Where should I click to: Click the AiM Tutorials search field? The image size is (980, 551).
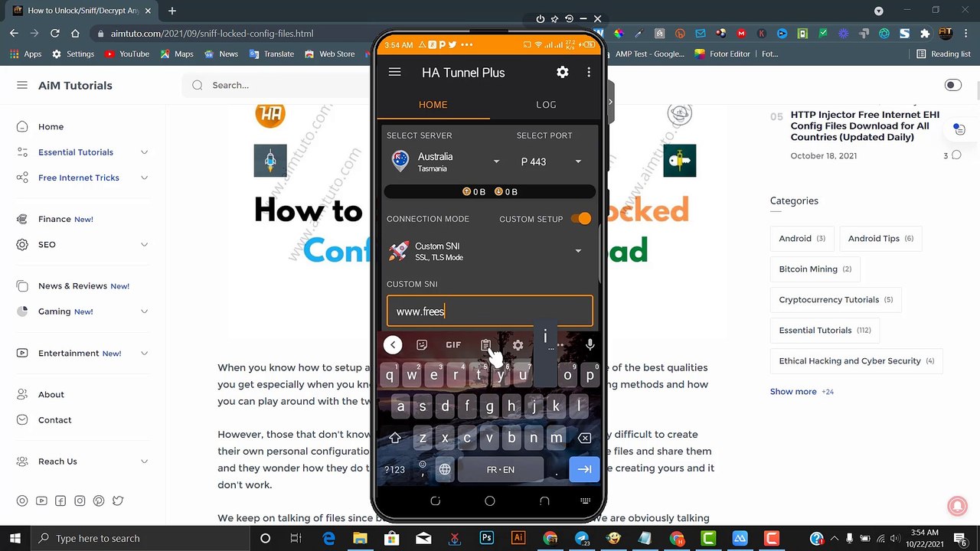[276, 85]
